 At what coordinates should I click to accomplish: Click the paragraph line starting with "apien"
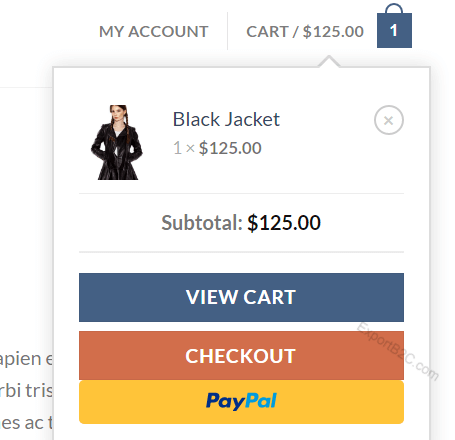[x=26, y=359]
